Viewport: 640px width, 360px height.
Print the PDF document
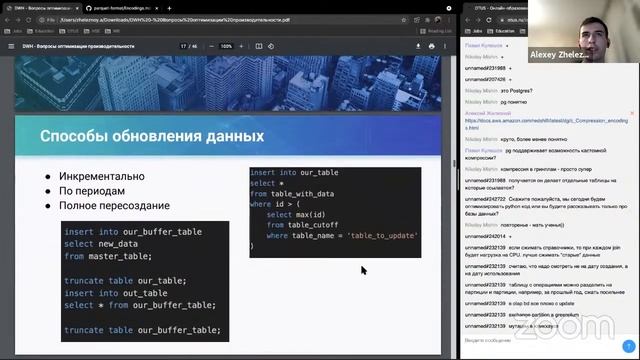[431, 47]
